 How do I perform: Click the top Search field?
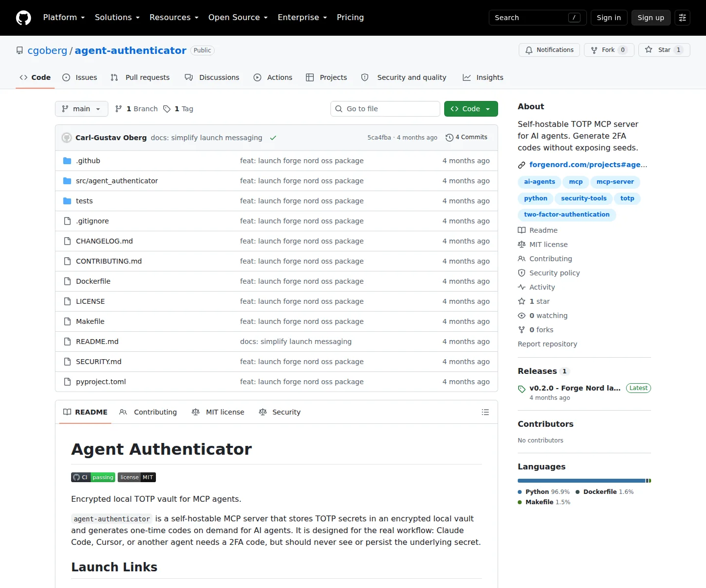tap(537, 18)
